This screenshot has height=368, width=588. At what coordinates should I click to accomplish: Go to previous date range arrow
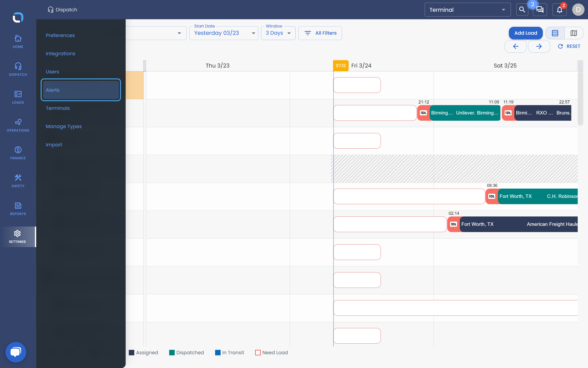pos(515,46)
